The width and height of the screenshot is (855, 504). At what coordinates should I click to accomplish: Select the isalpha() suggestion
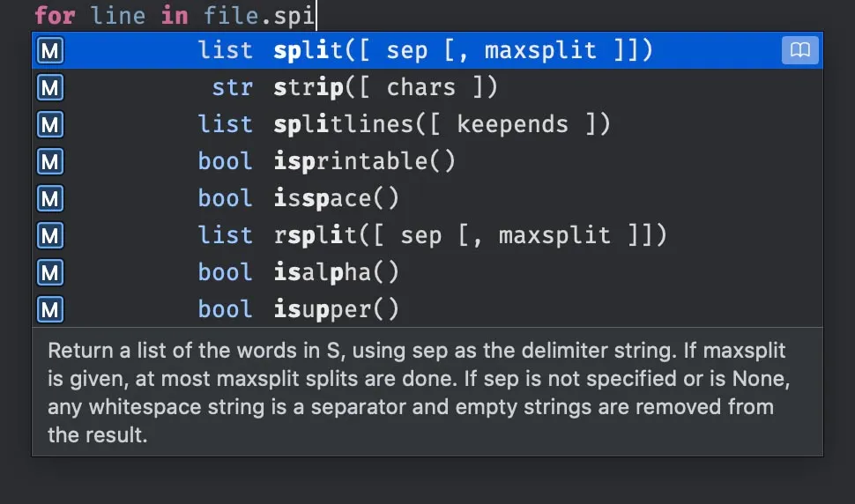(427, 273)
